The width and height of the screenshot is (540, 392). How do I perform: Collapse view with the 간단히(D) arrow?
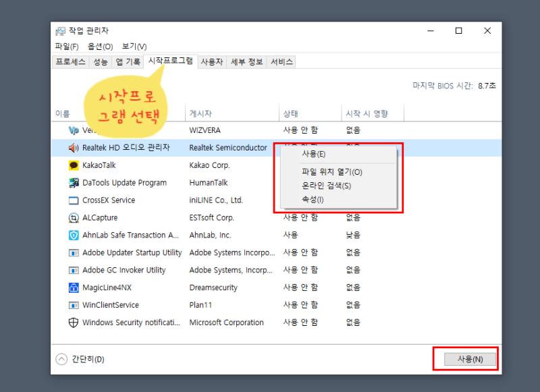pos(61,360)
